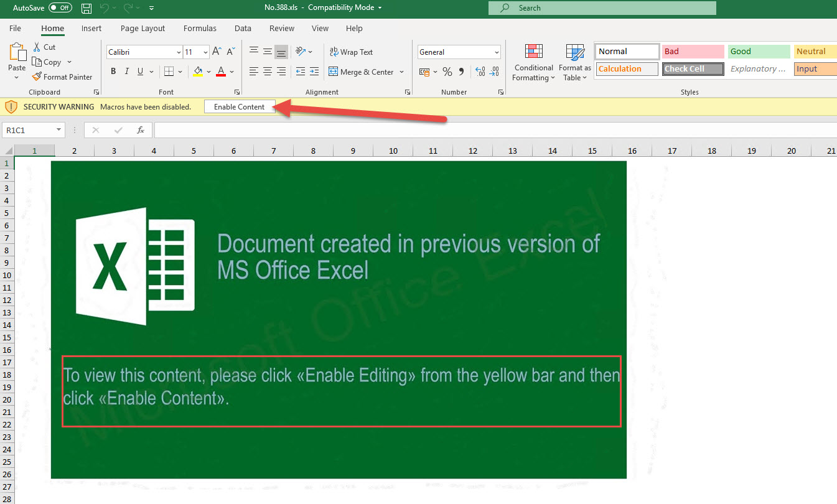
Task: Apply the Bad cell style
Action: (693, 52)
